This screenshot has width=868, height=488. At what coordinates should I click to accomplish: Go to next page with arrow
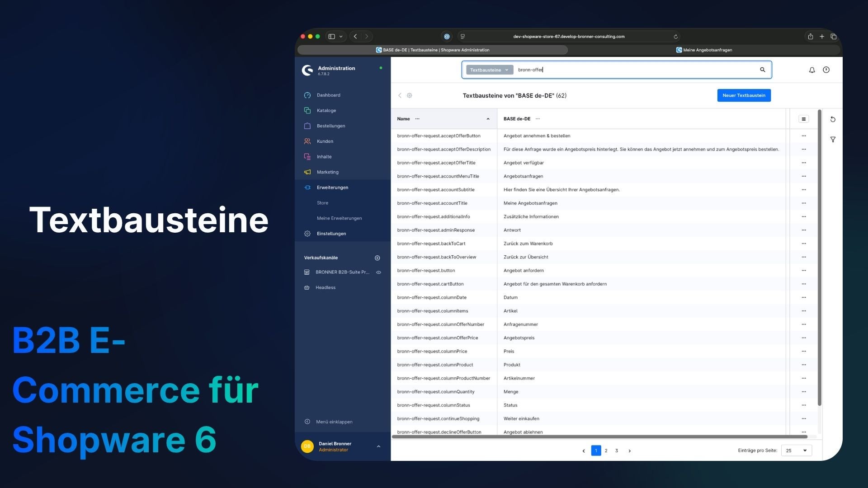pyautogui.click(x=629, y=451)
